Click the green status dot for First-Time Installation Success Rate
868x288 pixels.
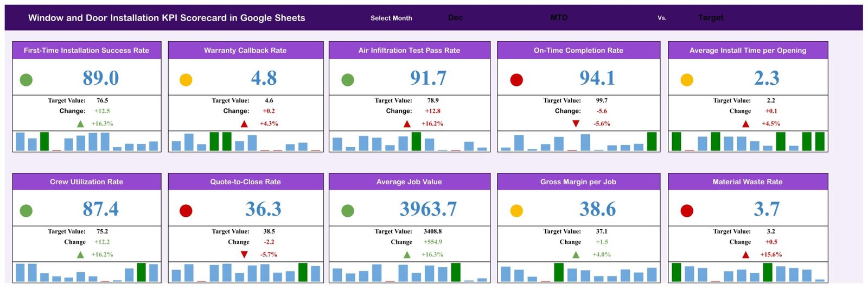tap(26, 80)
